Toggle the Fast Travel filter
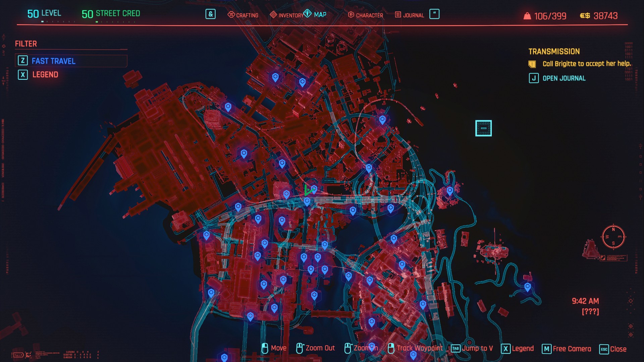The height and width of the screenshot is (362, 644). (x=54, y=61)
